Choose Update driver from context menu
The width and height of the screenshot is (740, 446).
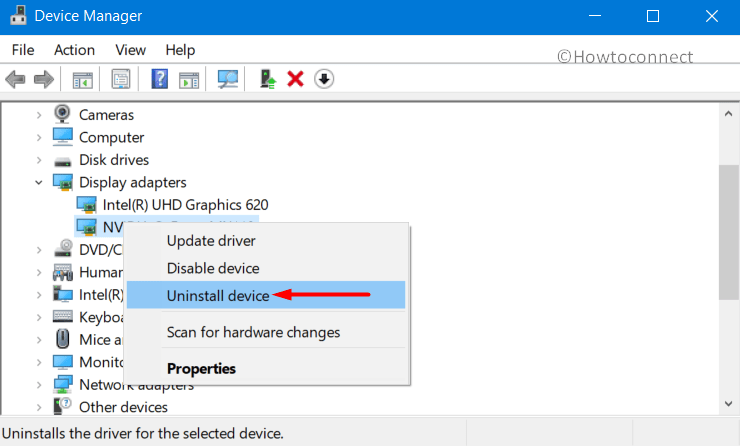tap(266, 241)
